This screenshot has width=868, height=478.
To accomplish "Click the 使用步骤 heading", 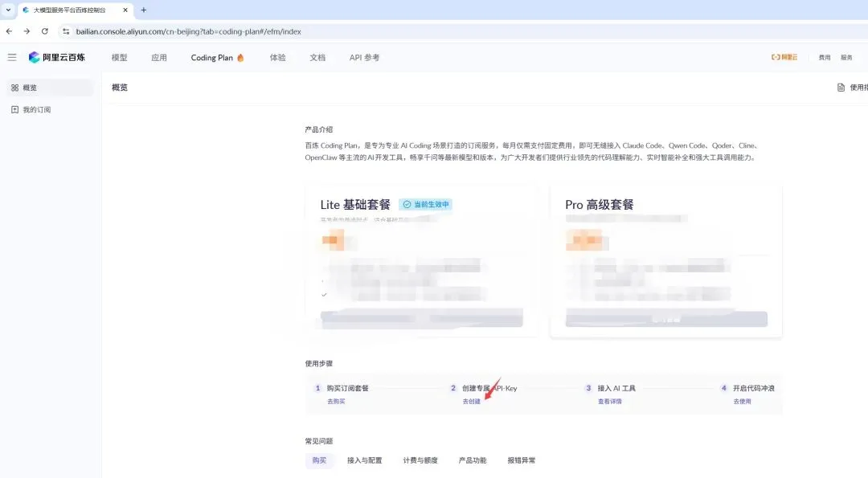I will [x=319, y=363].
